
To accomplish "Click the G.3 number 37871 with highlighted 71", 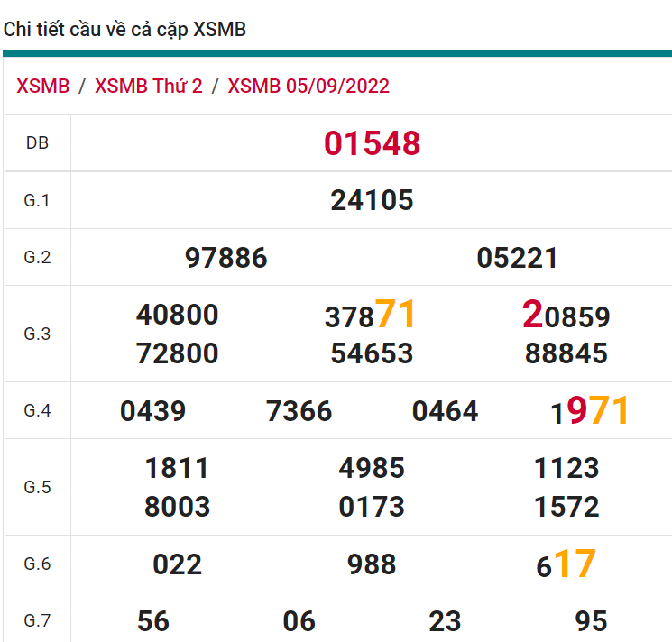I will [x=370, y=316].
